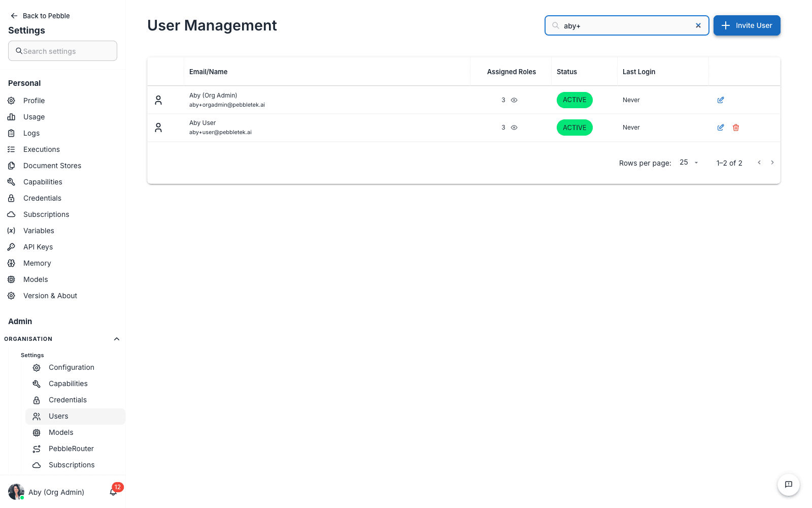Click the person icon for Aby User

pyautogui.click(x=158, y=128)
